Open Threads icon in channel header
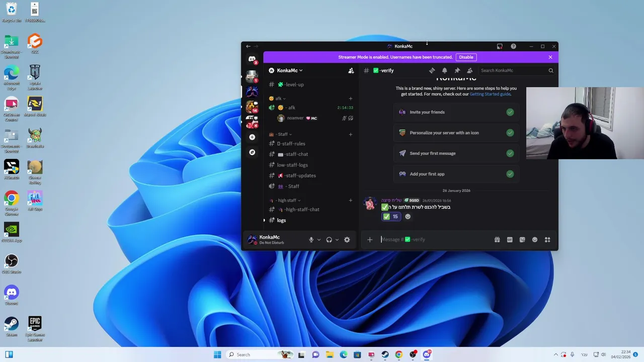The width and height of the screenshot is (644, 362). click(432, 70)
